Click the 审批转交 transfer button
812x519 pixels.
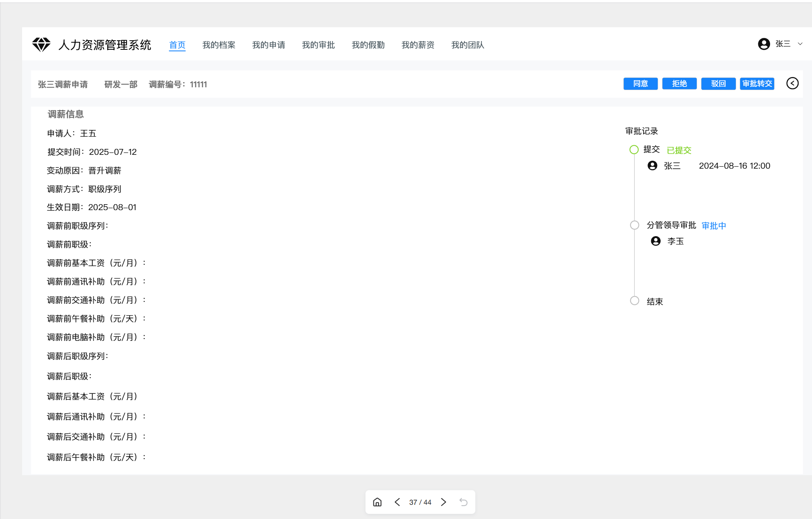point(757,84)
